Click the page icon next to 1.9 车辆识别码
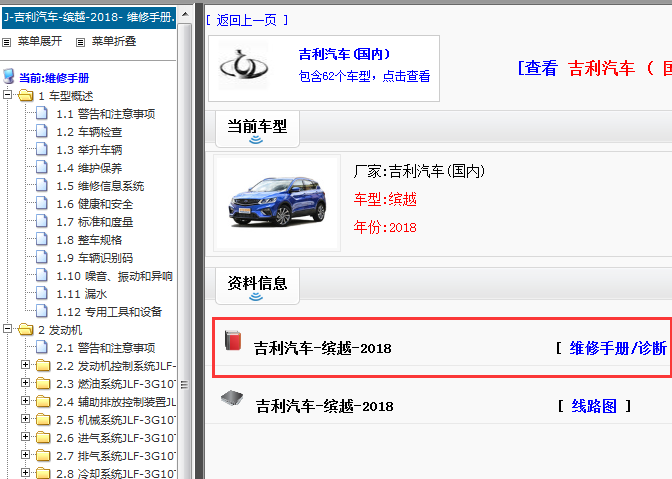This screenshot has width=672, height=479. click(42, 257)
